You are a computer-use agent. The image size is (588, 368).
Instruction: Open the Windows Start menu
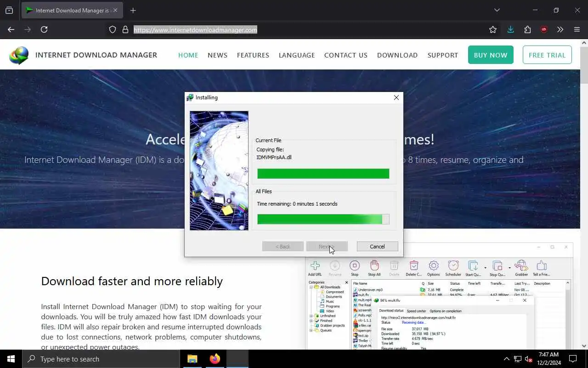point(11,359)
